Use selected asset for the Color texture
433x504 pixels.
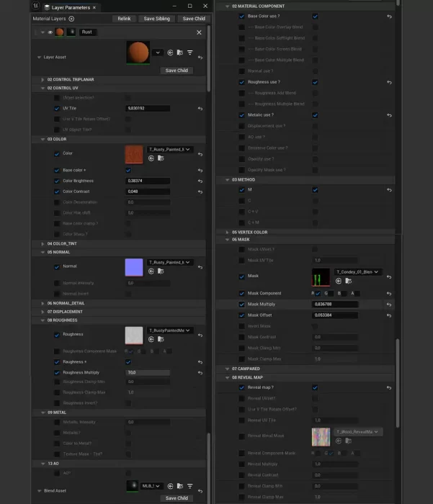point(151,158)
